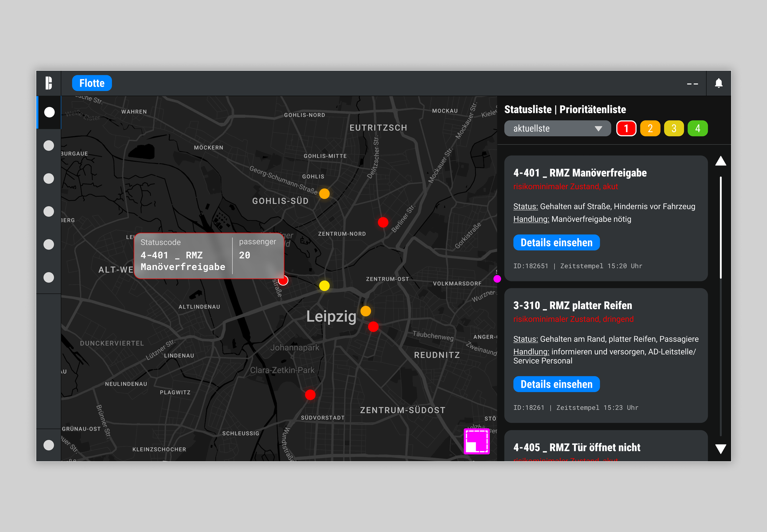Open the Flotte tab

(x=92, y=83)
